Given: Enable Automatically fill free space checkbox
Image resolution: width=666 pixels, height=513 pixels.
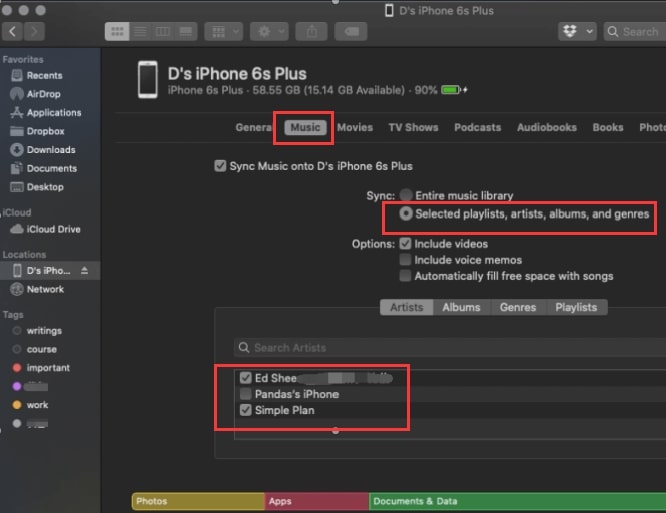Looking at the screenshot, I should (405, 276).
